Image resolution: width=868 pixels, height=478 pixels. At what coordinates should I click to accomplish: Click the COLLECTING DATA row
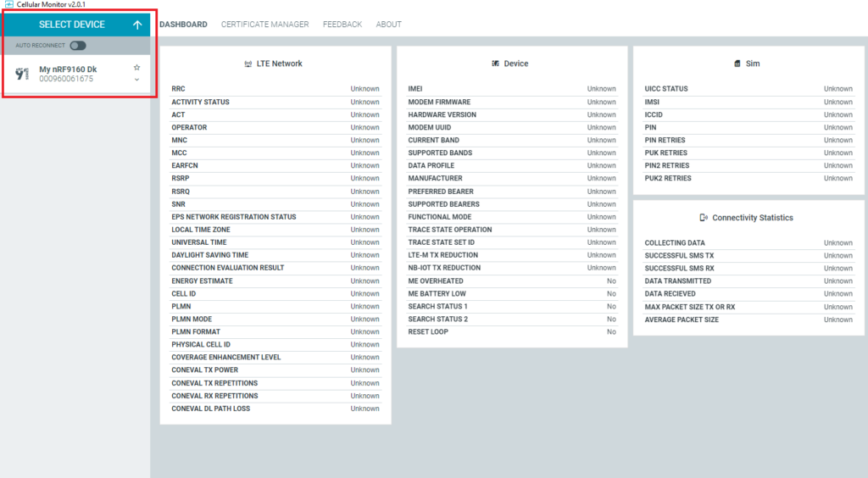(748, 243)
